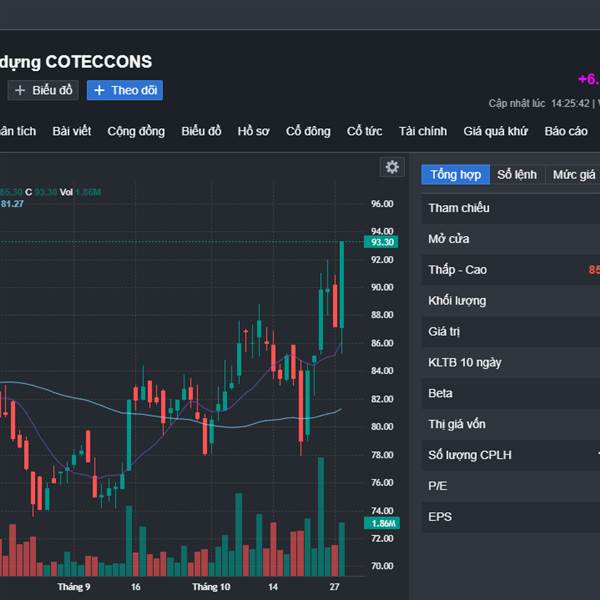Click the Biểu đồ button with plus
The image size is (600, 600).
pos(43,90)
